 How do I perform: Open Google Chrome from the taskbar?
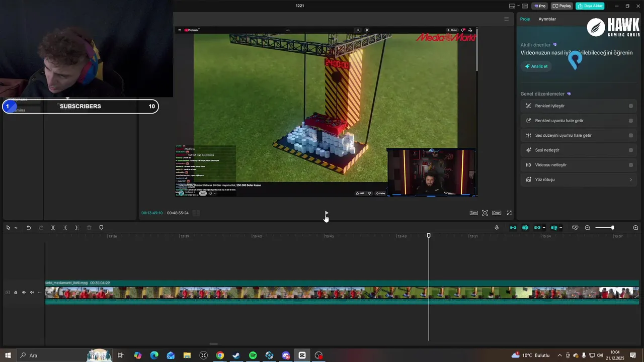(220, 355)
